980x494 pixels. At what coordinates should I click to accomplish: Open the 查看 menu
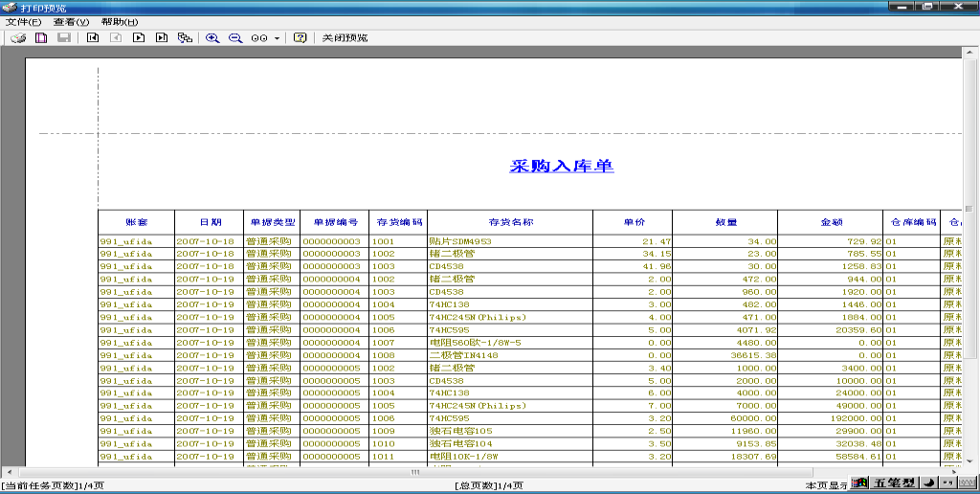tap(71, 22)
